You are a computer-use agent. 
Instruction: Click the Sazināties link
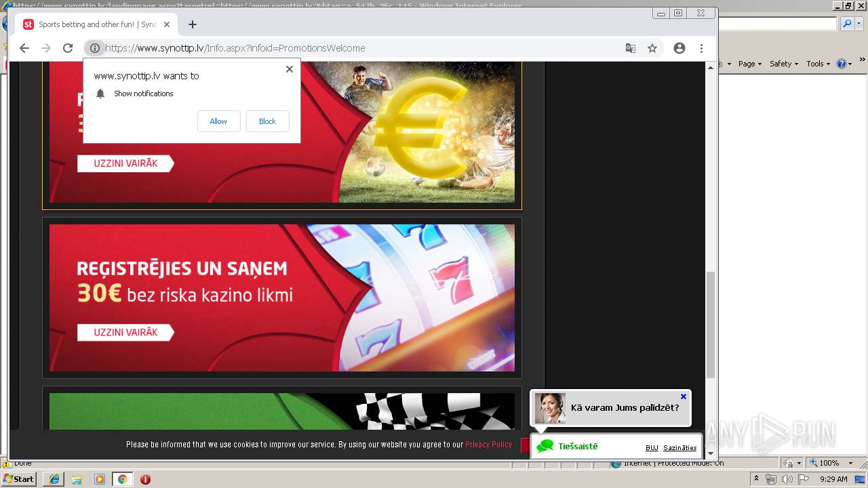coord(679,447)
